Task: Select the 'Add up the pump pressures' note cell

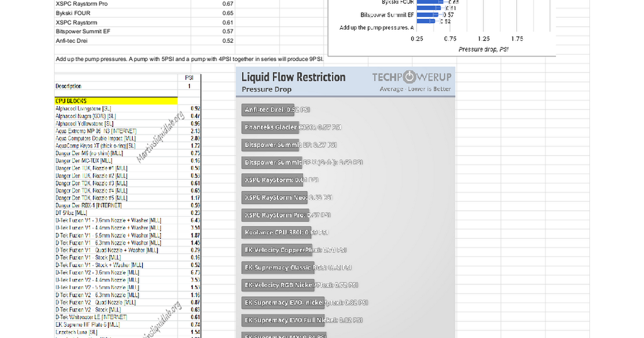Action: [x=189, y=59]
